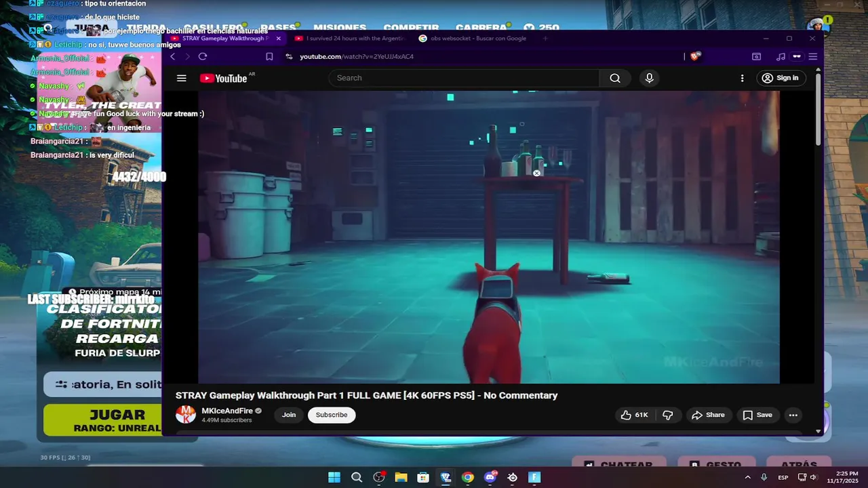Click the YouTube search field
Screen dimensions: 868x488
pyautogui.click(x=465, y=78)
